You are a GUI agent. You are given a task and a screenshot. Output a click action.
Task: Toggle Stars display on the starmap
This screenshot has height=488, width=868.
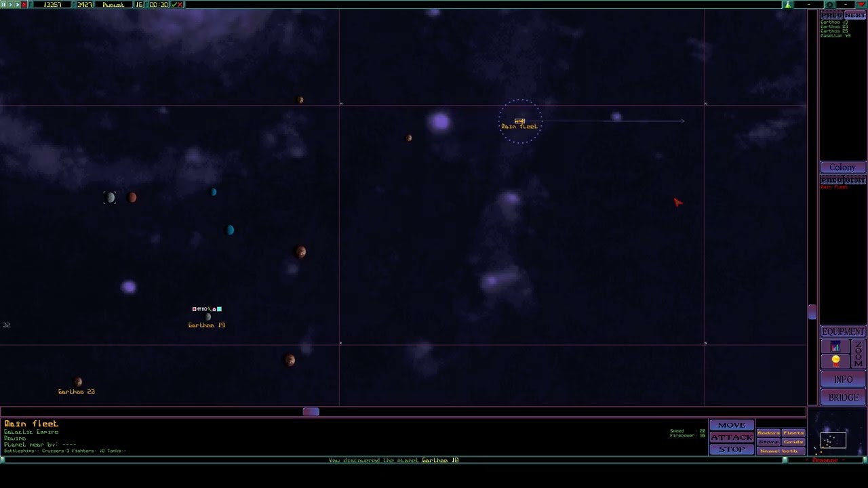click(768, 442)
